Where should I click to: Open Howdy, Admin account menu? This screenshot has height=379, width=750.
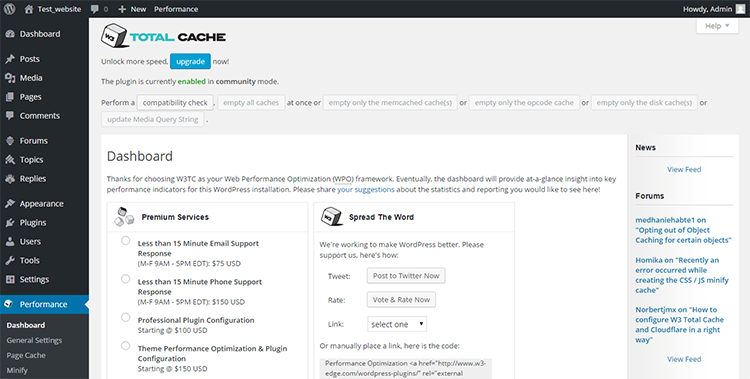(x=714, y=9)
